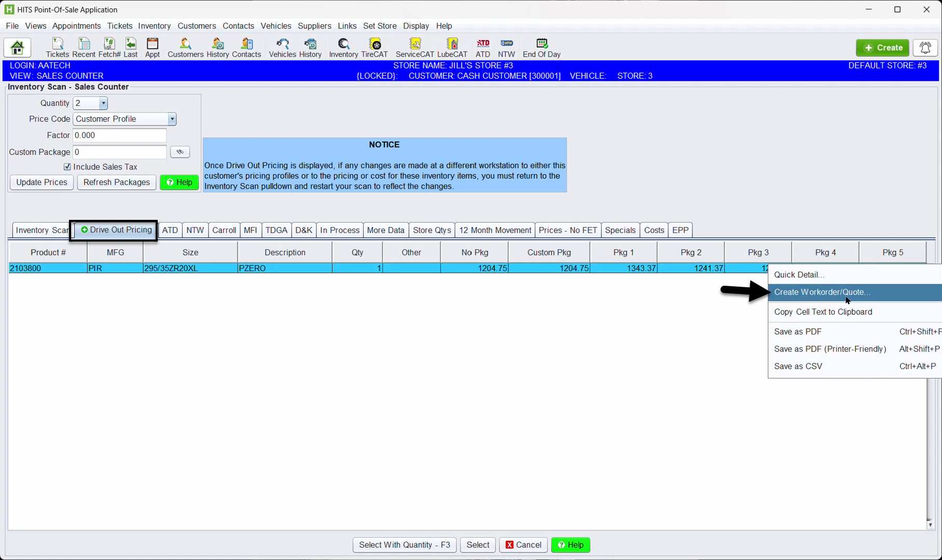Click the notification bell icon

tap(925, 48)
